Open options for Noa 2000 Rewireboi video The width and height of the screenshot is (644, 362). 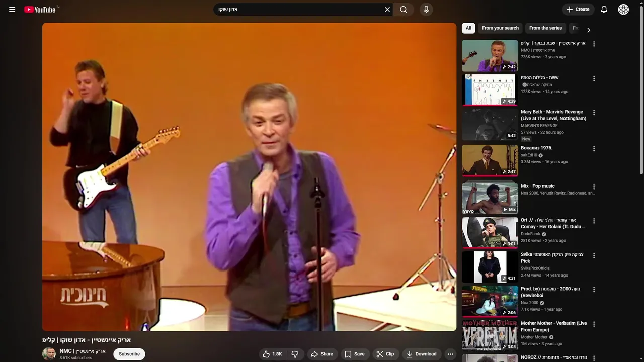click(594, 290)
